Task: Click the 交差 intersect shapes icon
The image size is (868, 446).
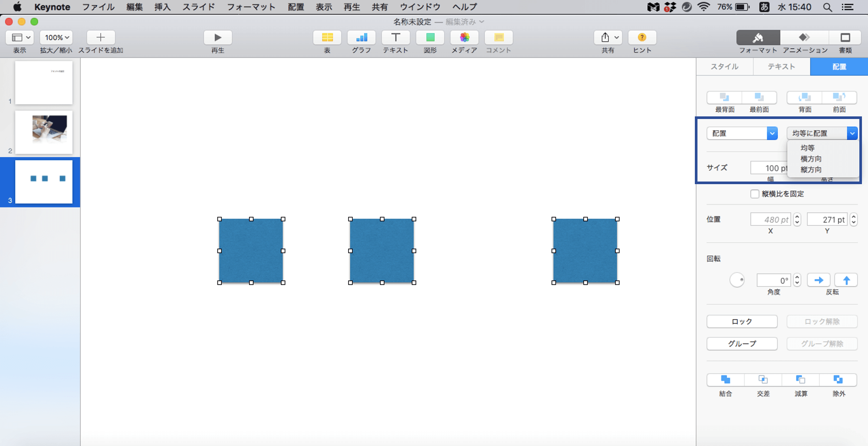Action: point(763,380)
